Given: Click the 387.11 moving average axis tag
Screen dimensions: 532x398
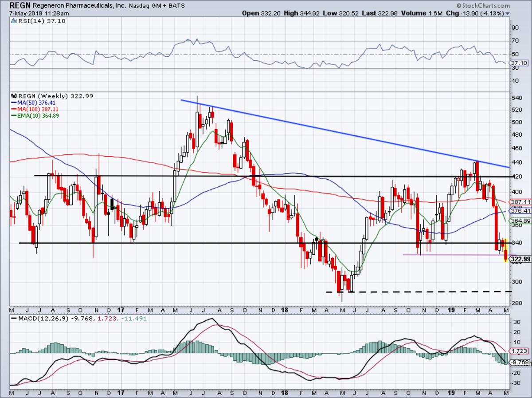Looking at the screenshot, I should pos(519,201).
